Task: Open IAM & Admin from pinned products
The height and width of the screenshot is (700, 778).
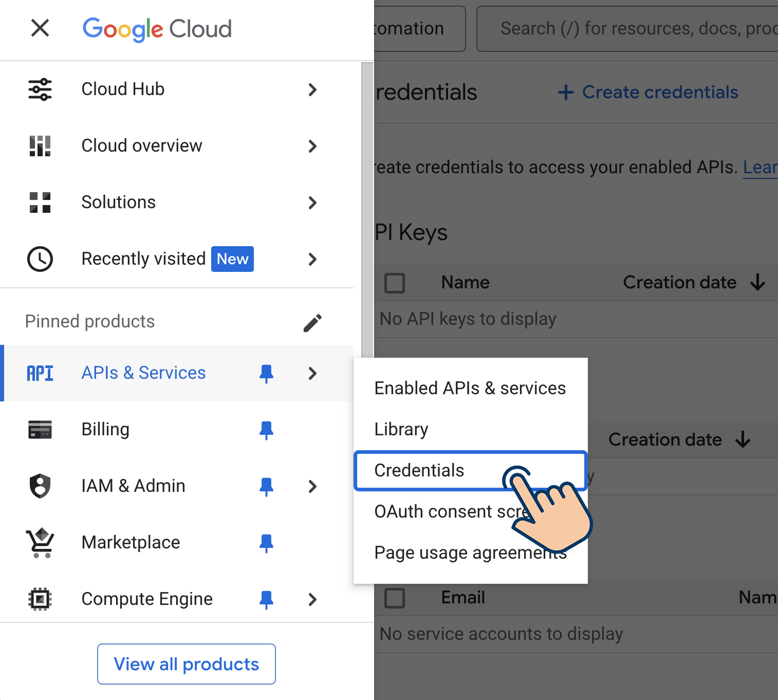Action: 177,486
